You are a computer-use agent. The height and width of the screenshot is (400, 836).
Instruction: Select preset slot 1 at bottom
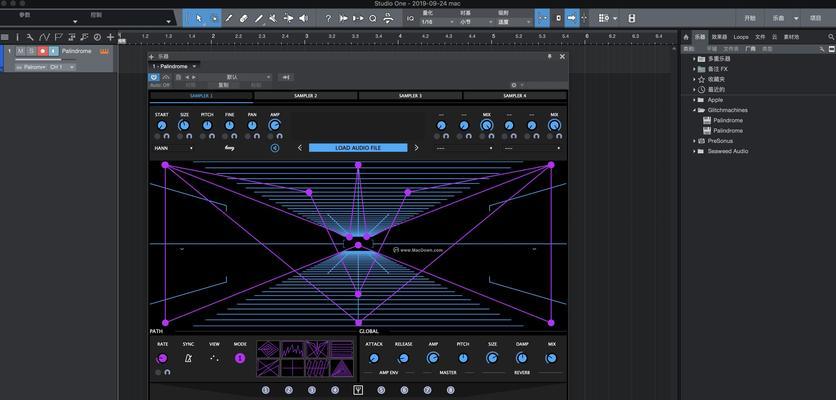click(x=266, y=390)
